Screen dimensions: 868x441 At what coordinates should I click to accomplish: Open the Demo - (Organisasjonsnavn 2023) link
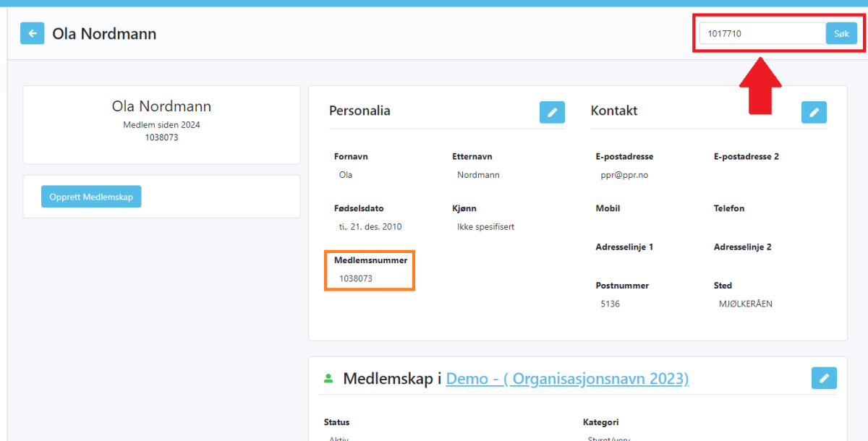pyautogui.click(x=567, y=378)
